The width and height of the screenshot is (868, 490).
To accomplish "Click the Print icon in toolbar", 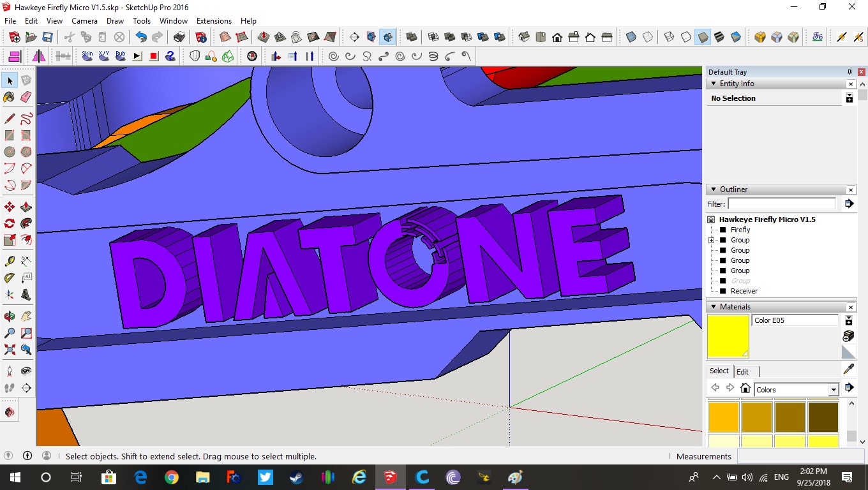I will click(179, 37).
